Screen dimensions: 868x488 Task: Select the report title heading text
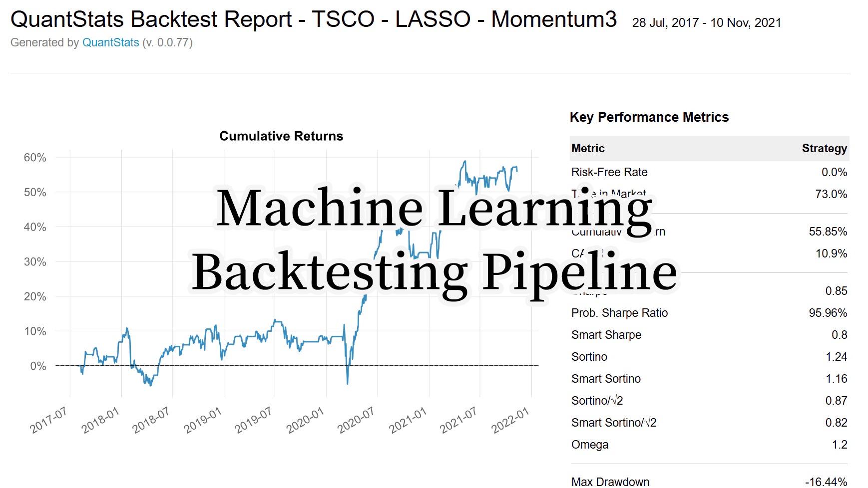pos(314,19)
